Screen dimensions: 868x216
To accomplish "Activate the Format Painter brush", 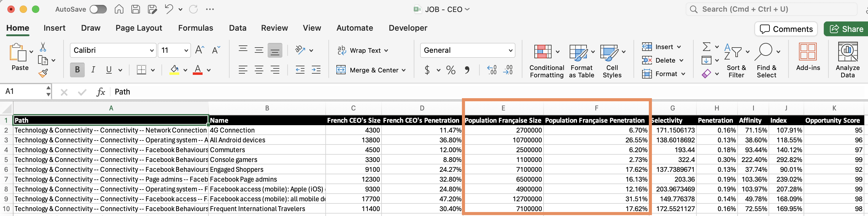I will pos(43,73).
